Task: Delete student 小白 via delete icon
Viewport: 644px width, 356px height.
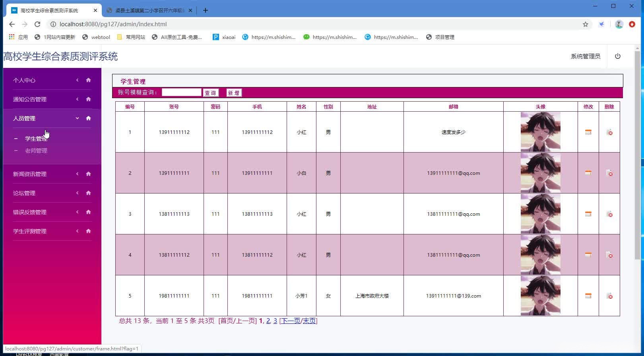Action: coord(609,173)
